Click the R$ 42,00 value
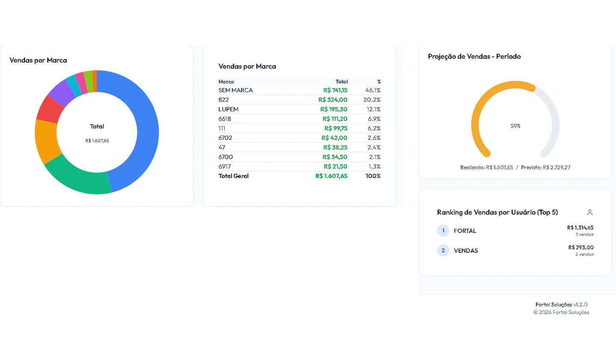The image size is (616, 364). pos(334,138)
